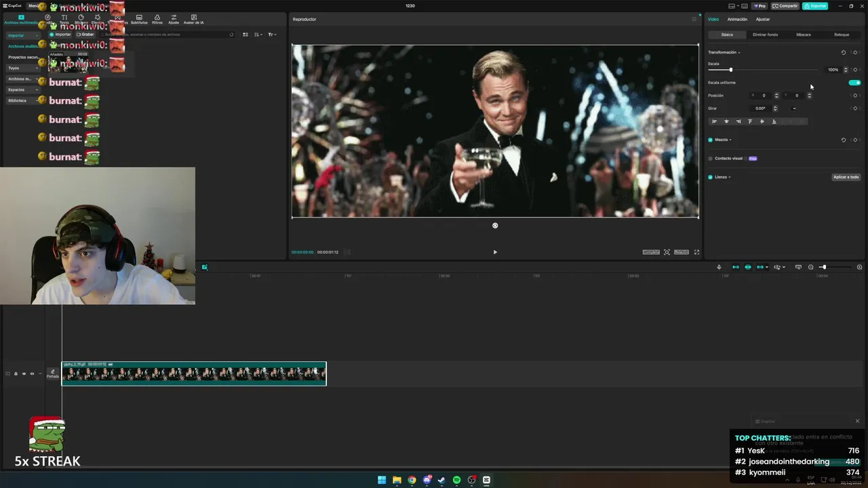Align clip to bottom edge
This screenshot has width=868, height=488.
[x=774, y=121]
